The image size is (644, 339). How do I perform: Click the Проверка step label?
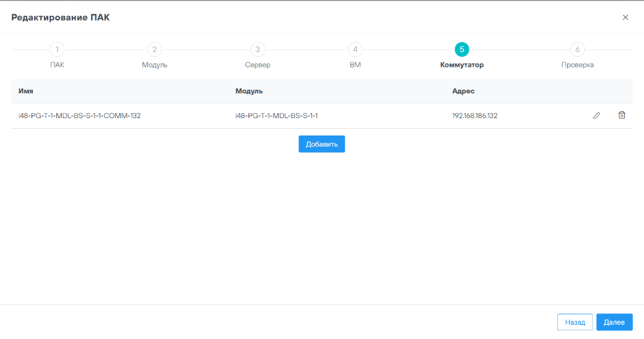[x=577, y=65]
